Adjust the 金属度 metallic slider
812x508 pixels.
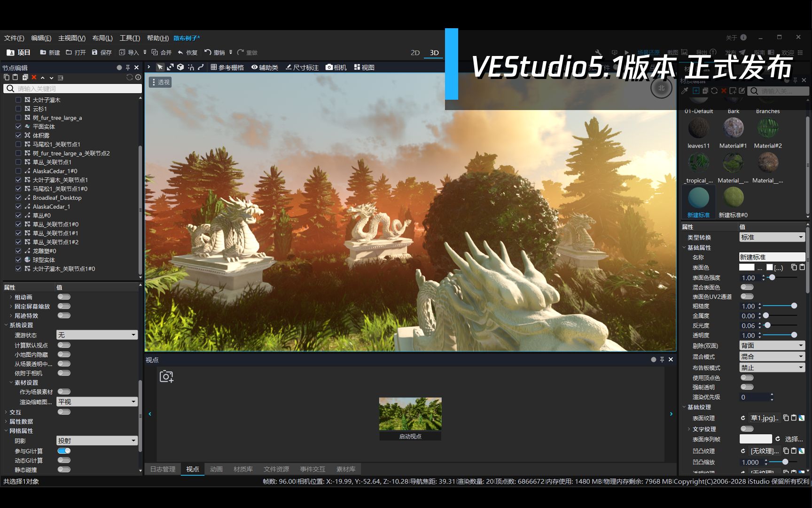[780, 316]
